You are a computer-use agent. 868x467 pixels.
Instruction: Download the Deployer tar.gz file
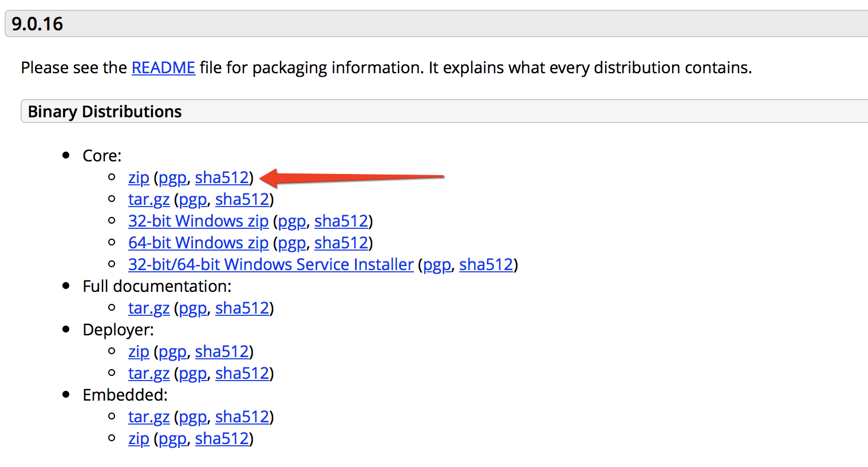point(149,374)
